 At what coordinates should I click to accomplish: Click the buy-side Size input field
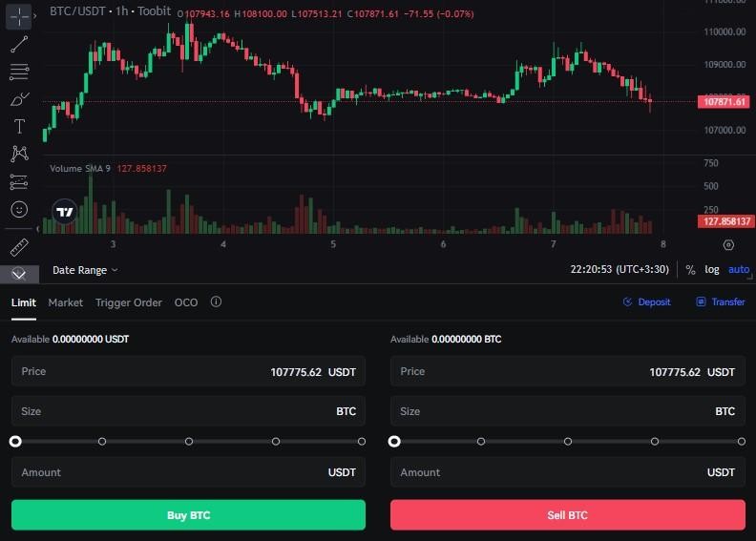click(188, 411)
